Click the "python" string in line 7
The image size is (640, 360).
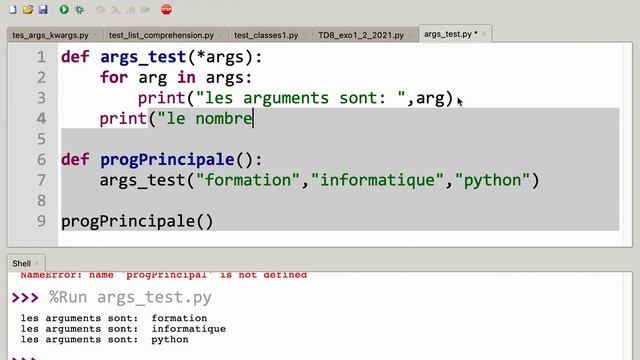pyautogui.click(x=493, y=180)
